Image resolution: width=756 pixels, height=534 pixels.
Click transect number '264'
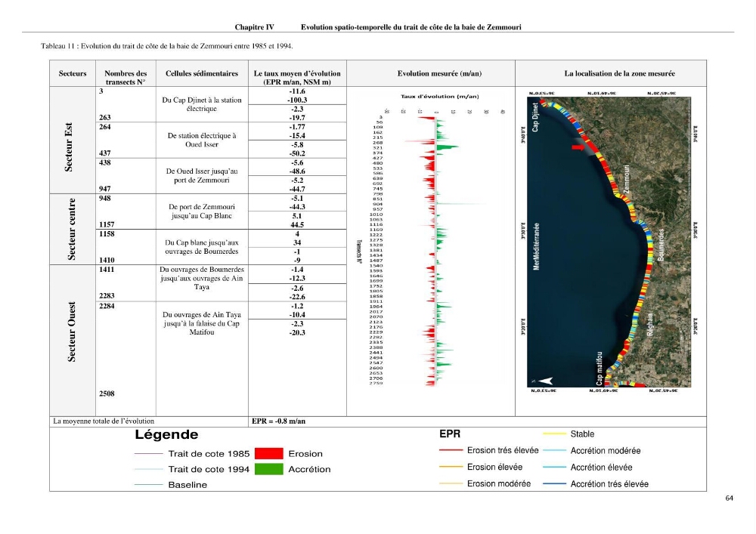point(104,127)
